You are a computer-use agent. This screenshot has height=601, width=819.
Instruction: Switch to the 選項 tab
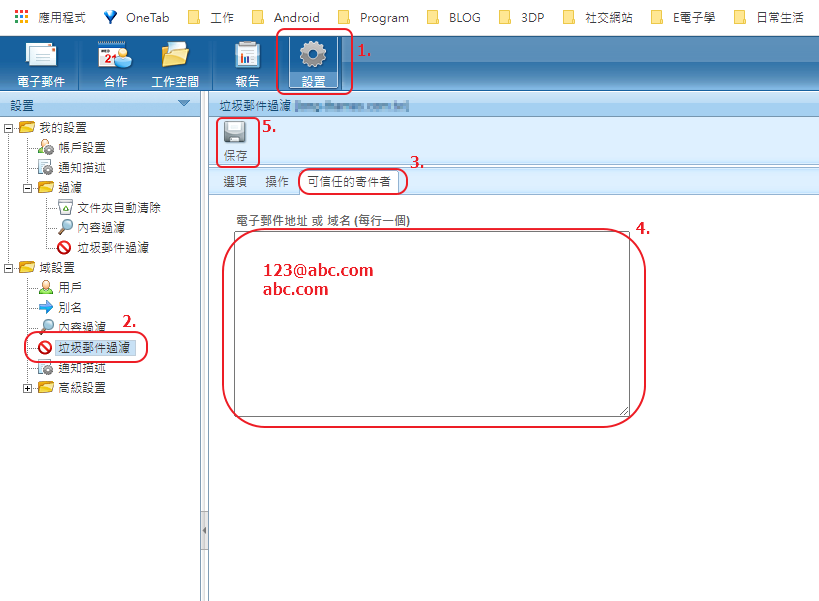(x=236, y=182)
